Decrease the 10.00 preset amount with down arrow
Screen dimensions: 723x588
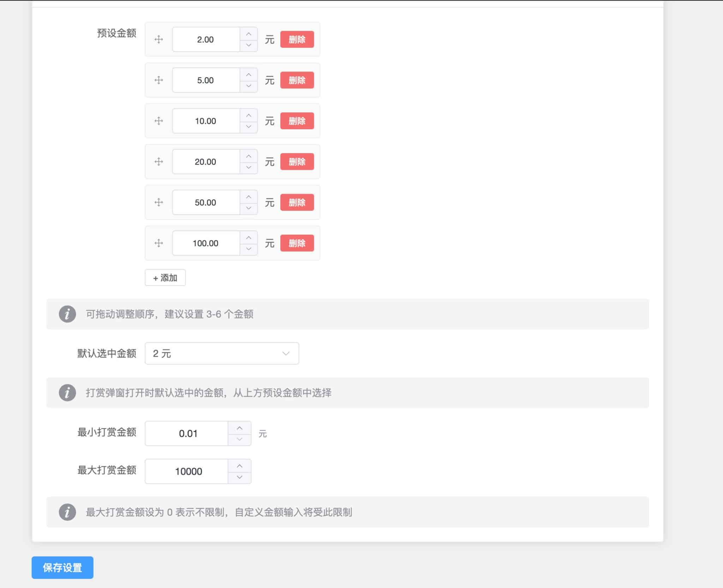click(249, 127)
